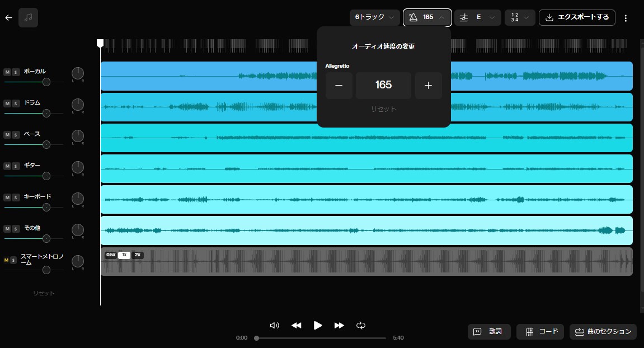Click the ドラム volume slider handle

46,114
